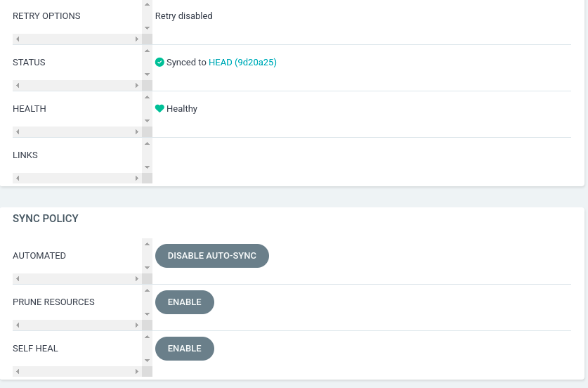This screenshot has height=388, width=588.
Task: Click scroll-right arrow under AUTOMATED label
Action: click(x=137, y=279)
